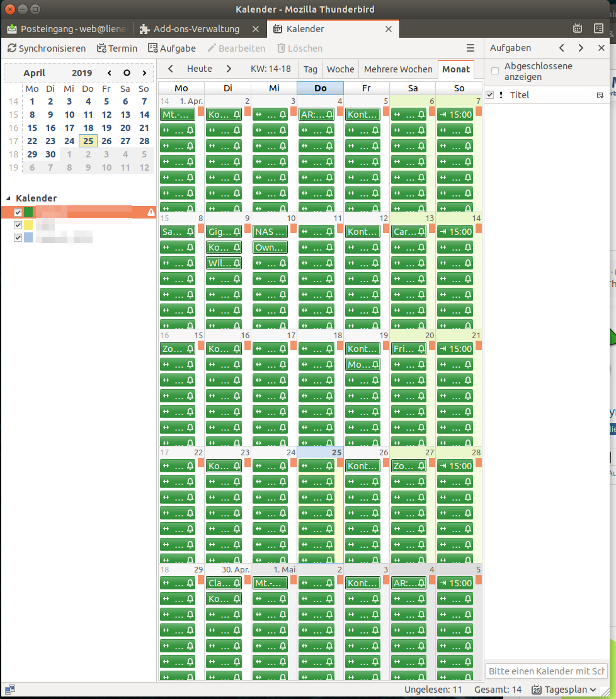616x699 pixels.
Task: Open calendar tab icon in tab bar
Action: [578, 28]
